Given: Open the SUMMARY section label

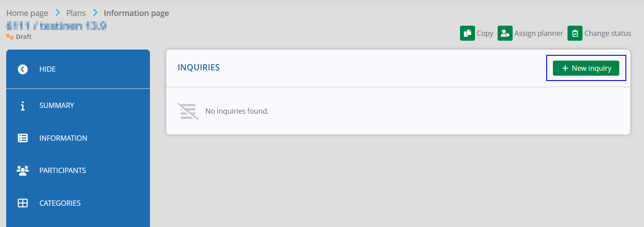Looking at the screenshot, I should click(57, 105).
